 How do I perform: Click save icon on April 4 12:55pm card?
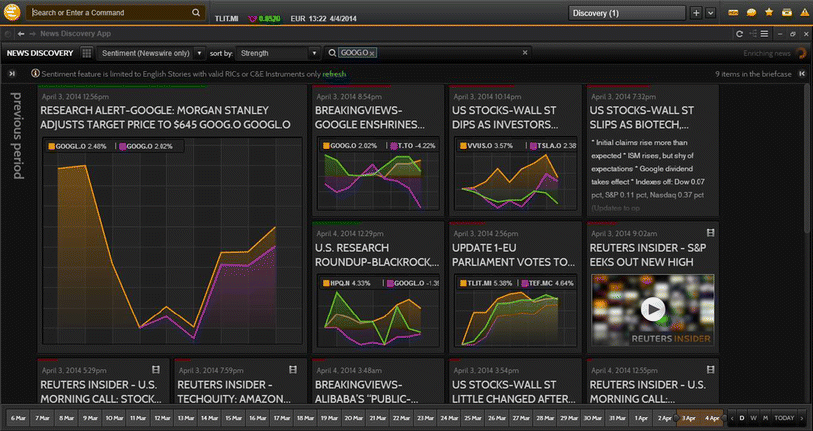(710, 370)
